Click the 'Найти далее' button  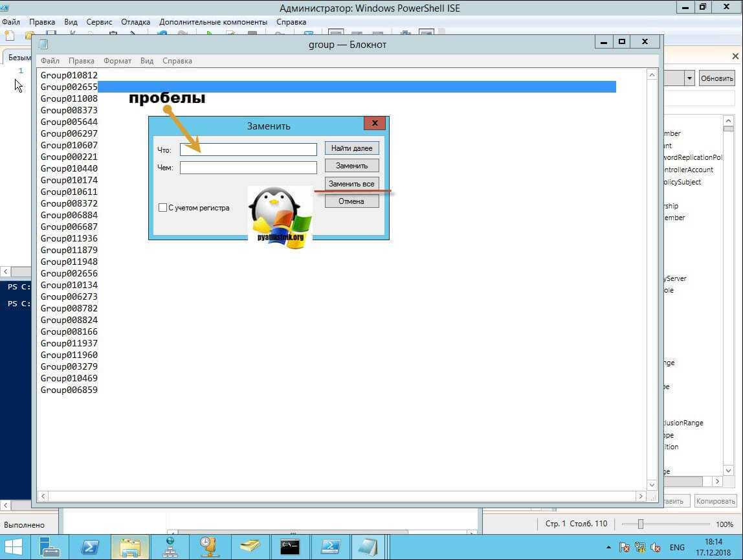(x=351, y=148)
